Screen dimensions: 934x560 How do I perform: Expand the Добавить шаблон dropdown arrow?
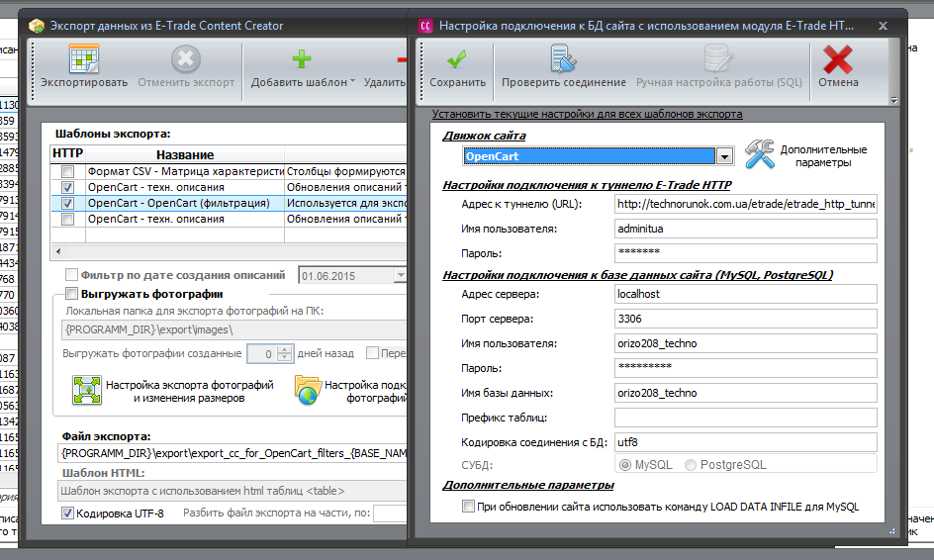tap(352, 81)
